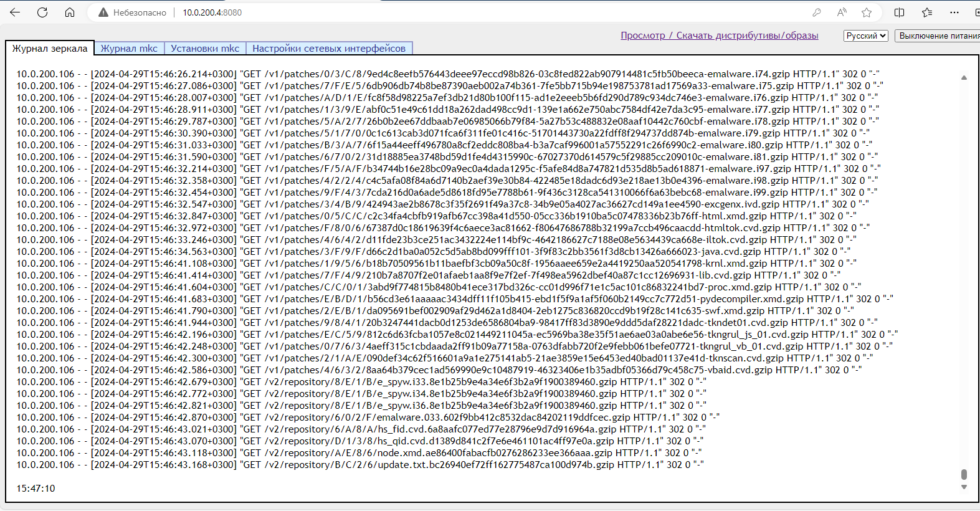Click the log line containing emalware.033
Screen dimensions: 980x511
(x=368, y=418)
